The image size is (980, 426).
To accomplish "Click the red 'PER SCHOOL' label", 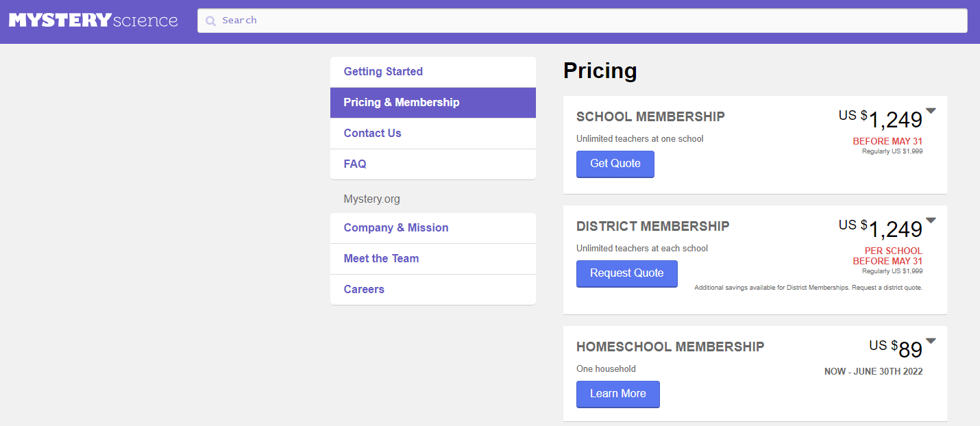I will click(x=894, y=251).
